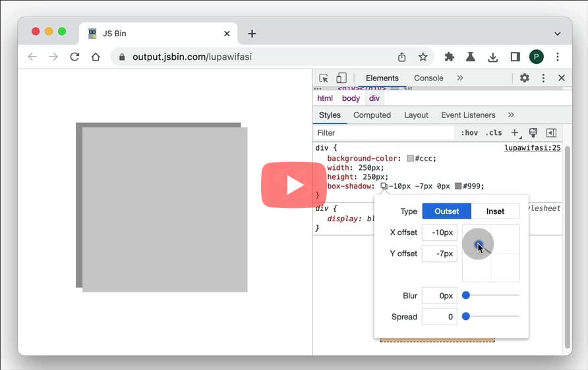Open the tab search chevron
This screenshot has width=588, height=370.
[558, 34]
